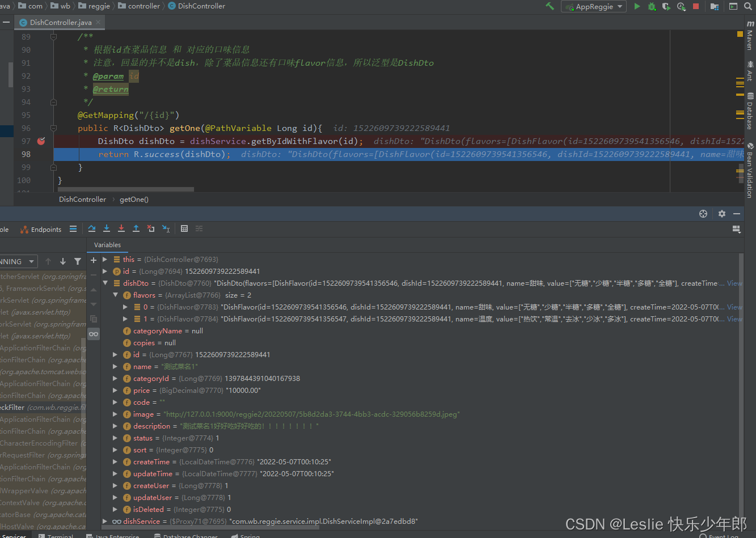Open the Database tool window

pos(750,111)
